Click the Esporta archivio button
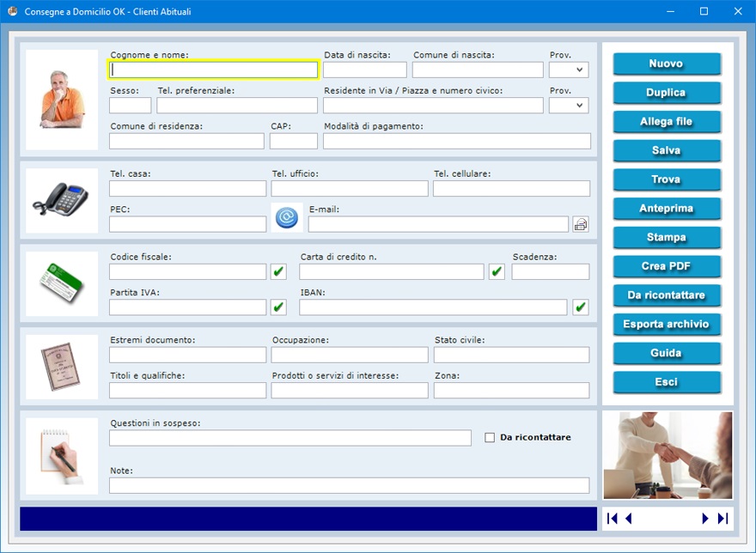Screen dimensions: 756x553 coord(667,324)
